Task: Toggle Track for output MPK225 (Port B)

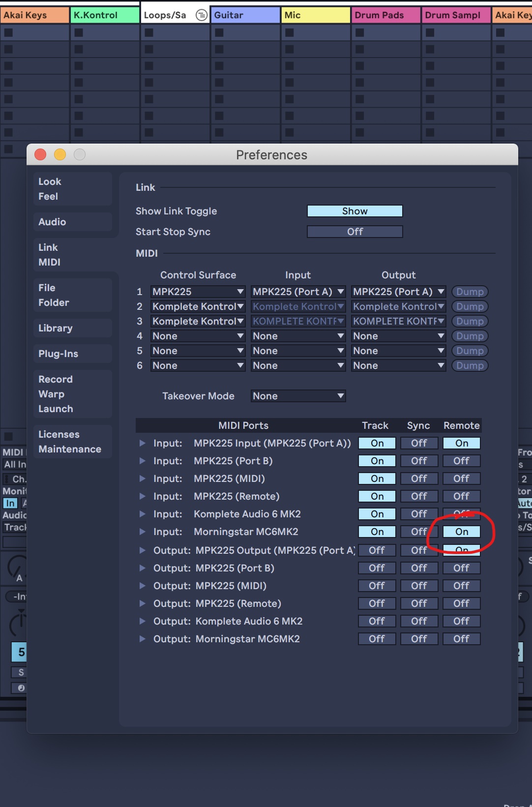Action: pos(377,568)
